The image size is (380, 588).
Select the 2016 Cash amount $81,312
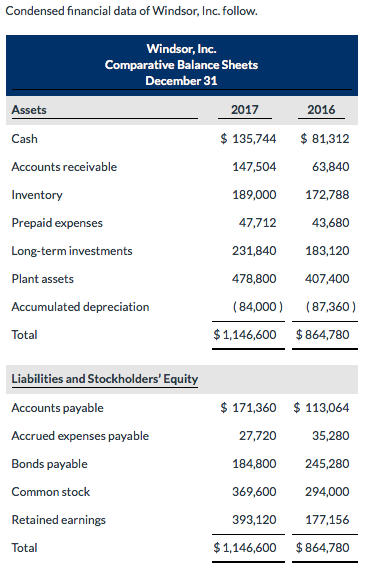324,139
